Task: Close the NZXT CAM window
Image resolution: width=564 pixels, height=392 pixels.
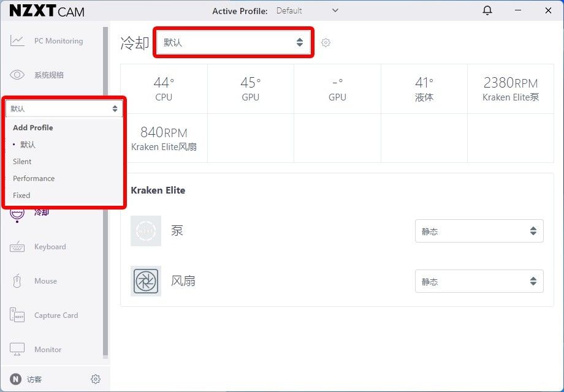Action: point(548,10)
